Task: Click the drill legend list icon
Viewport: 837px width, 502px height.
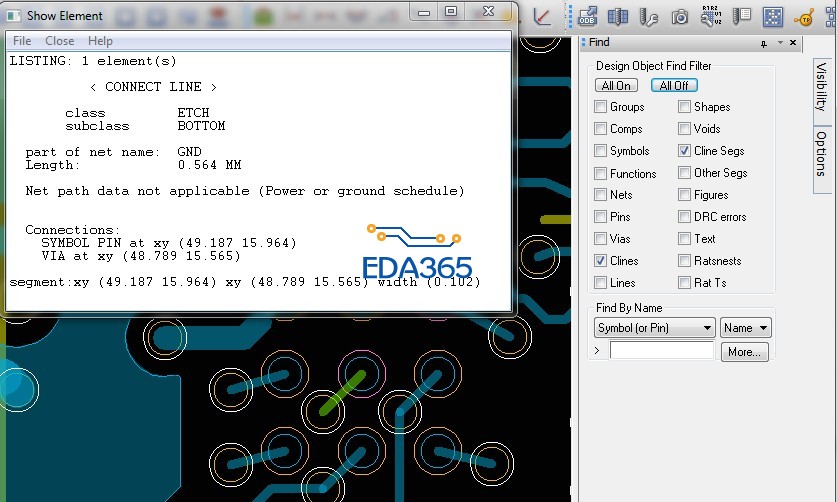Action: (741, 16)
